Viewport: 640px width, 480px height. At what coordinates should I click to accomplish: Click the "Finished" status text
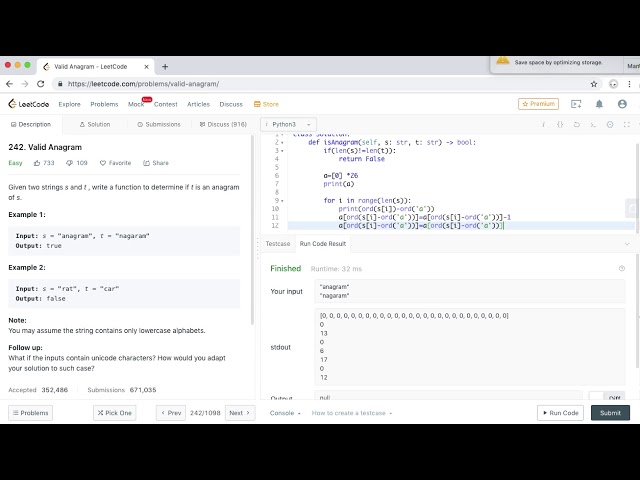[x=285, y=268]
